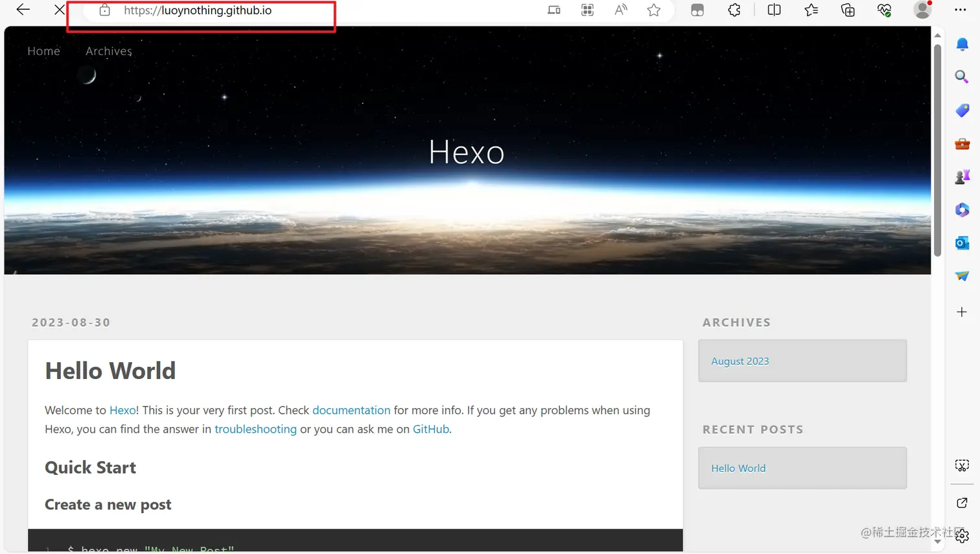Go back with the browser back arrow
This screenshot has width=980, height=554.
[x=23, y=10]
